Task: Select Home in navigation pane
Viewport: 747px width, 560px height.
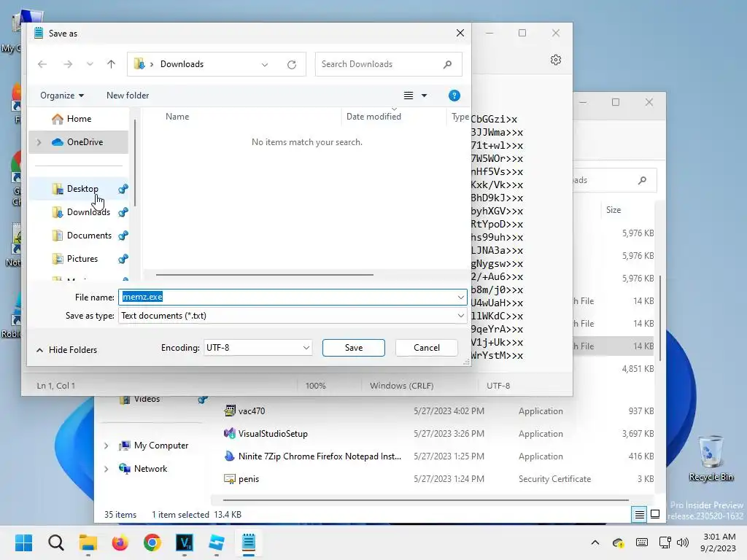Action: [79, 119]
